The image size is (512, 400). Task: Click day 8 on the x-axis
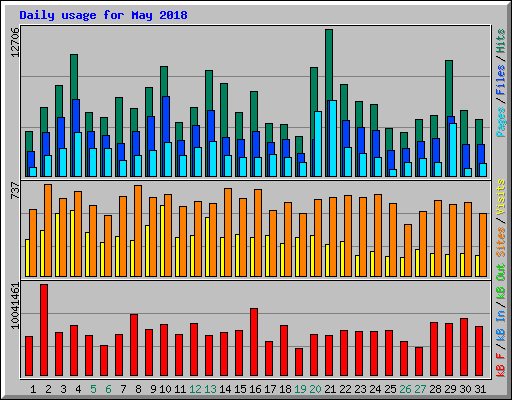coord(138,389)
